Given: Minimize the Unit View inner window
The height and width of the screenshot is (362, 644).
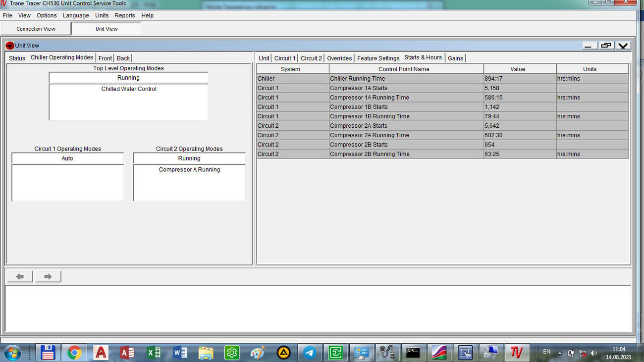Looking at the screenshot, I should (590, 46).
